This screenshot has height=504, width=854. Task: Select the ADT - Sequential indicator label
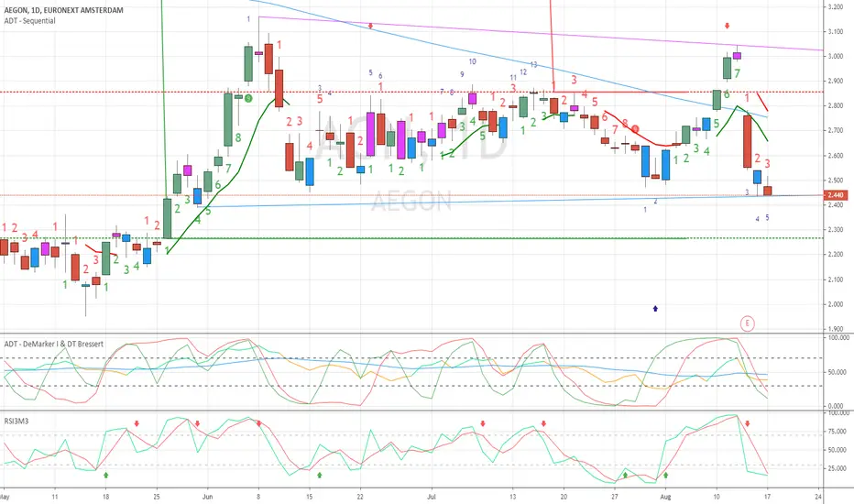click(30, 21)
